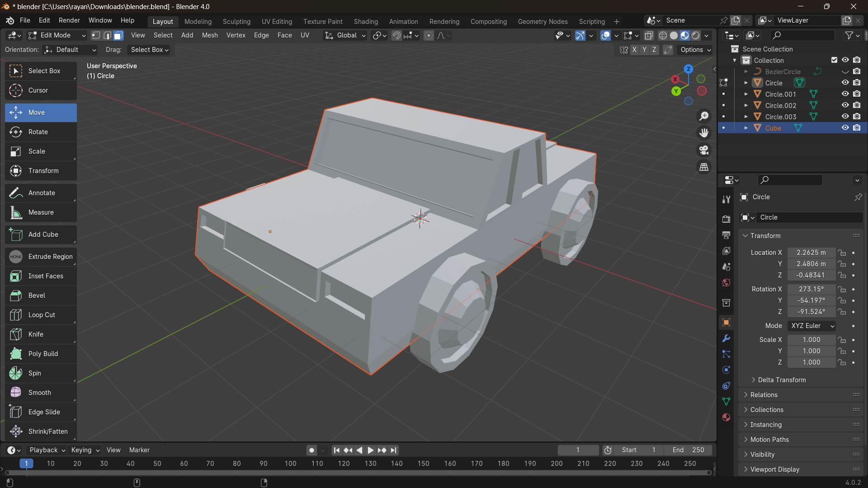This screenshot has height=488, width=868.
Task: Click the Measure tool
Action: click(41, 212)
